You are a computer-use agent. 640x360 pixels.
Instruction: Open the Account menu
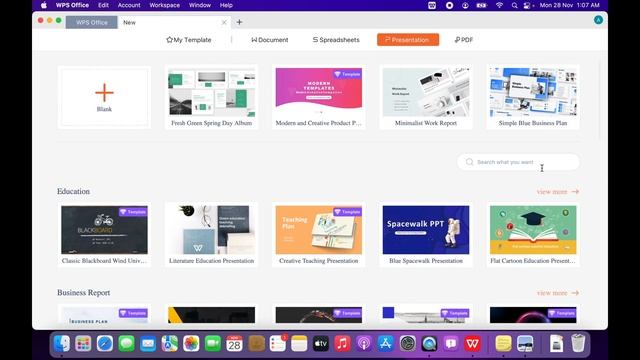click(129, 5)
